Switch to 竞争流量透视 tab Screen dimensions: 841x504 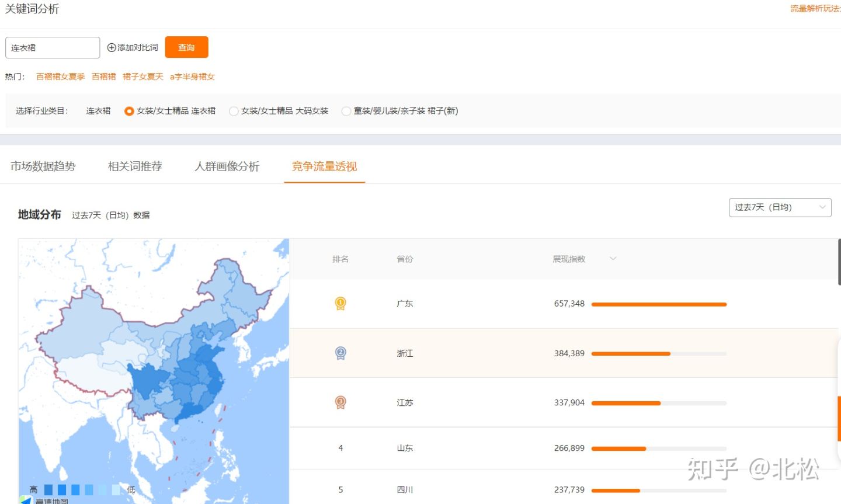(x=324, y=166)
